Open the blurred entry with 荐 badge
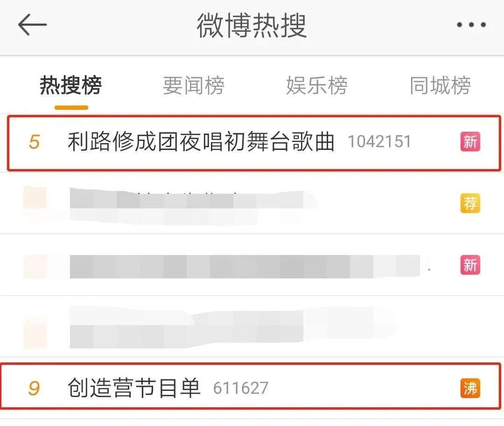The height and width of the screenshot is (426, 504). click(x=252, y=203)
